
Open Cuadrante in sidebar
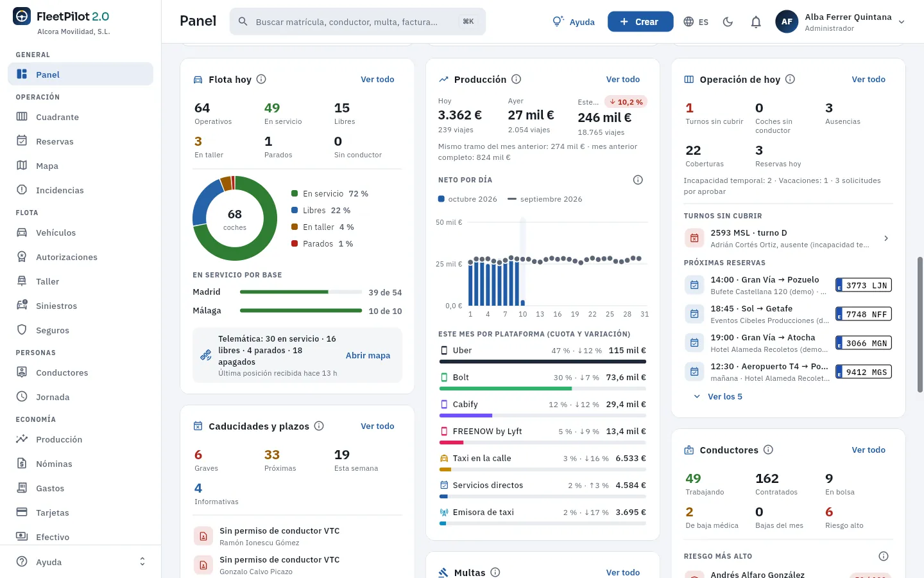tap(80, 117)
